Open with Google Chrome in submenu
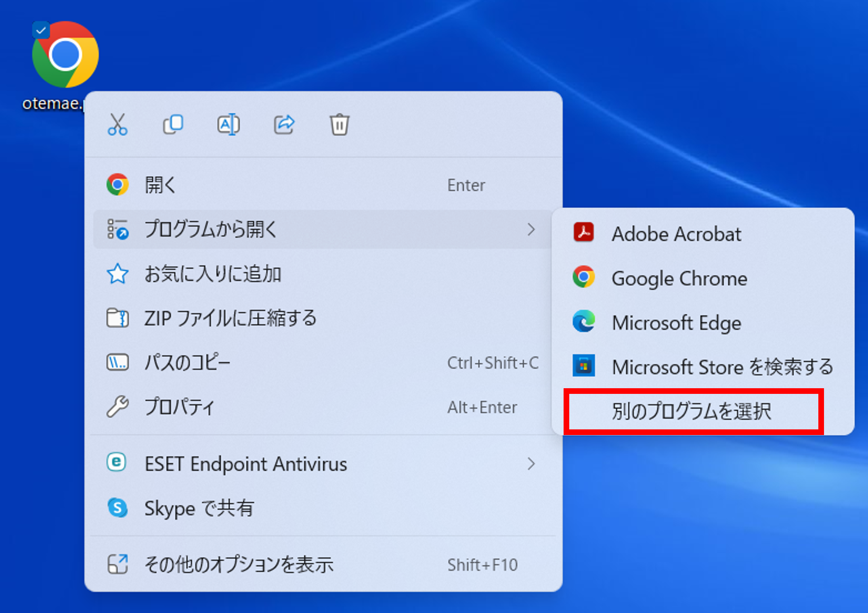The image size is (868, 613). [x=702, y=278]
